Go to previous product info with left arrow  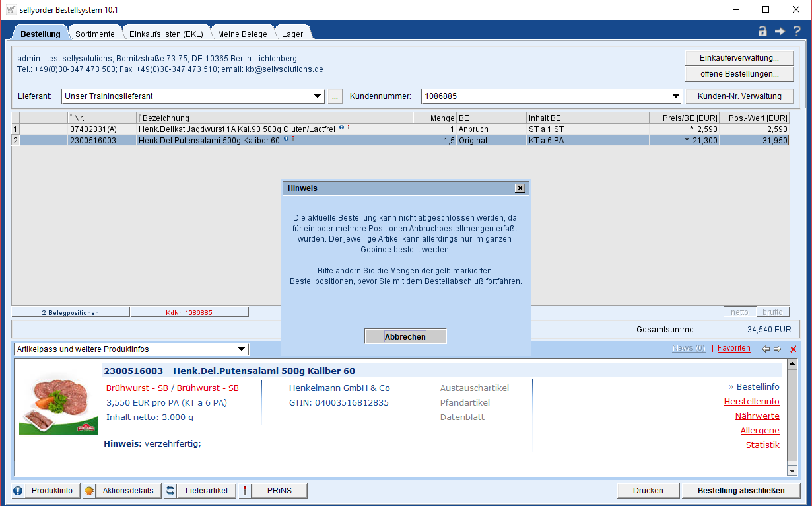766,349
